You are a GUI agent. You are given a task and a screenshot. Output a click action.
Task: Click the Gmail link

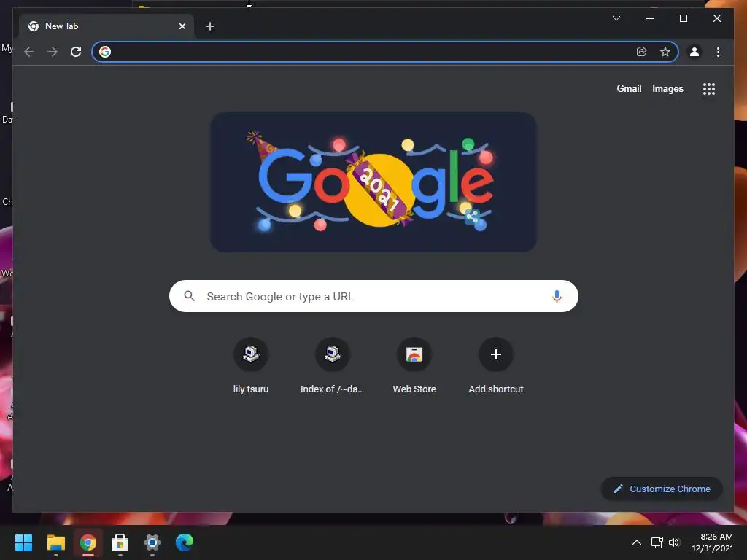click(x=629, y=88)
